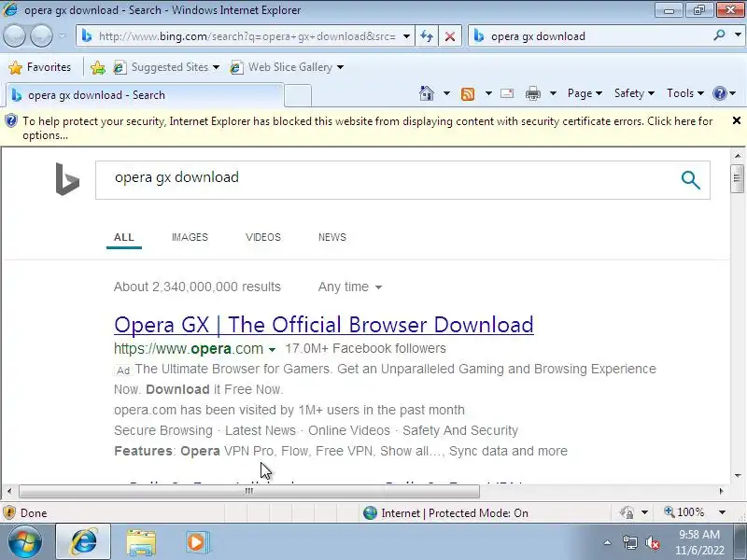Open a new blank tab

(x=298, y=95)
